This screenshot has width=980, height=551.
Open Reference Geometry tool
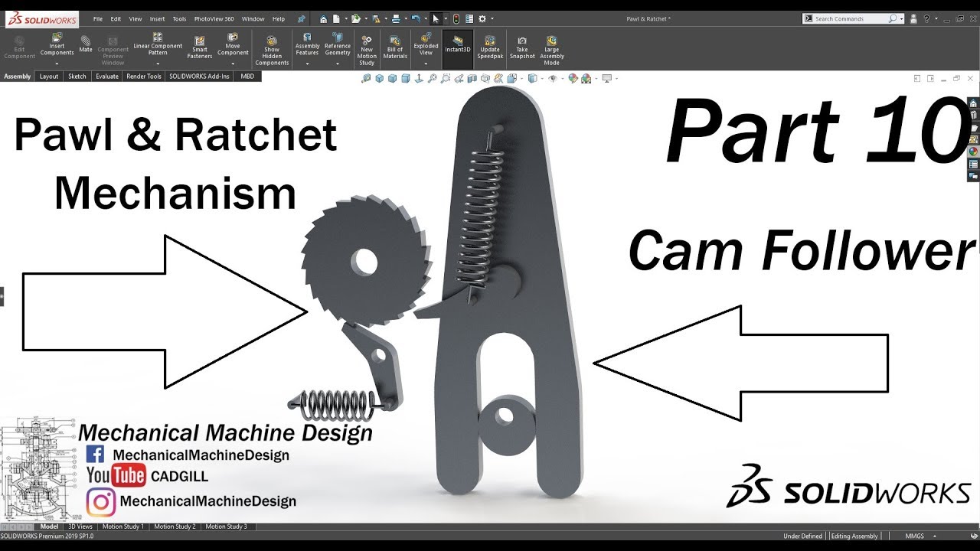[x=338, y=44]
